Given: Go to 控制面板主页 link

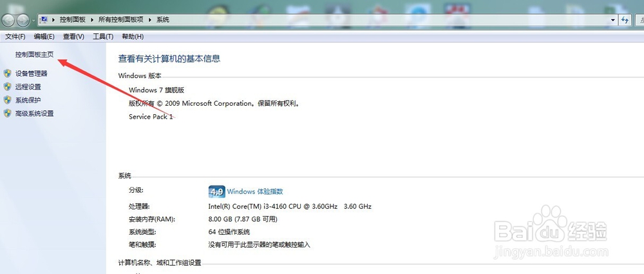Looking at the screenshot, I should [35, 54].
